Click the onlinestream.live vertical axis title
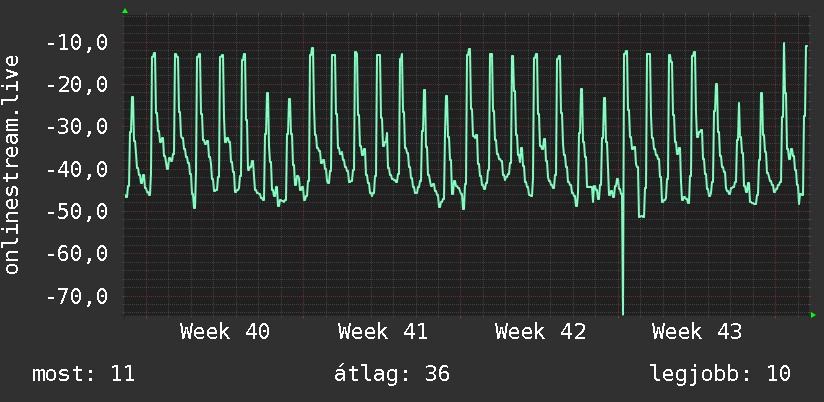The width and height of the screenshot is (824, 402). (12, 164)
